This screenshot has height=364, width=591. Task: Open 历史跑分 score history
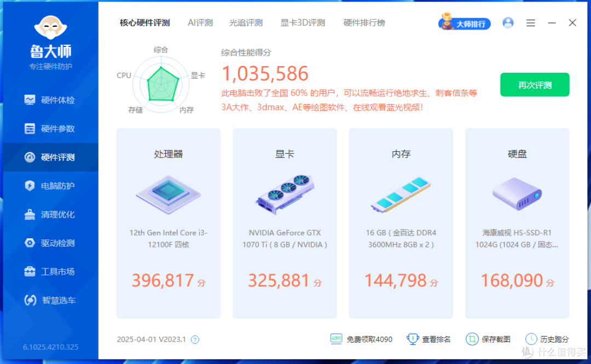(547, 339)
